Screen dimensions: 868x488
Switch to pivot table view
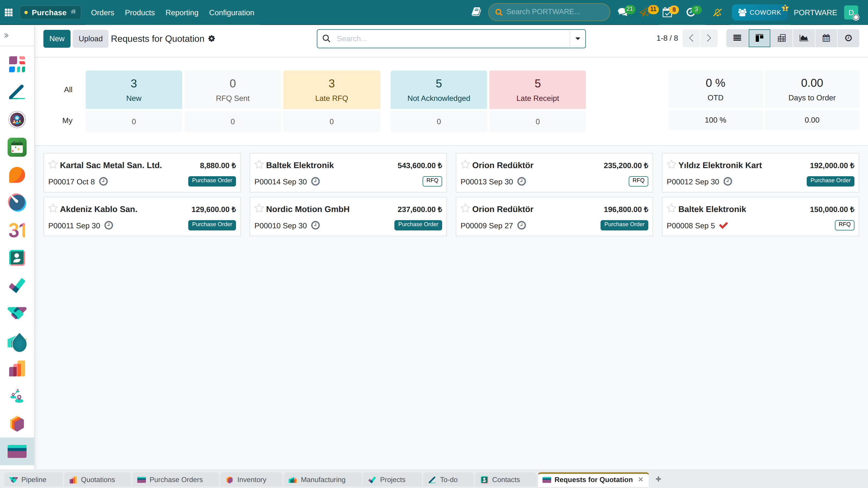point(782,38)
